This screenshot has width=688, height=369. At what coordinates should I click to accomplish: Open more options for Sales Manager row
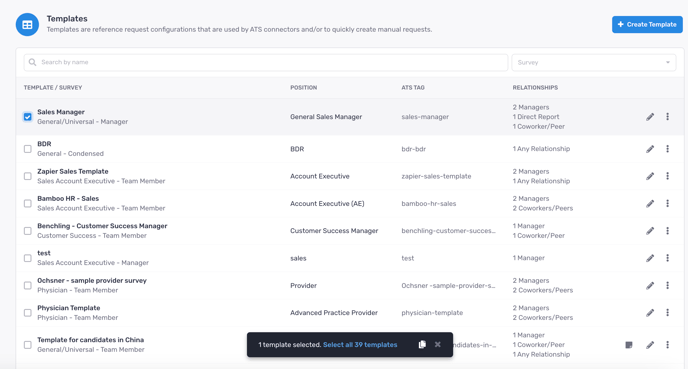pos(667,117)
